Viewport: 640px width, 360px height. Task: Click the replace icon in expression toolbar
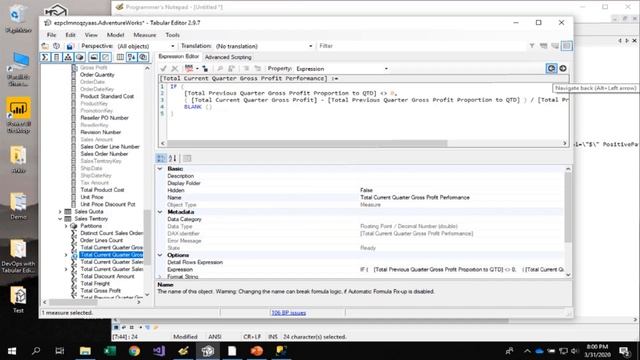tap(231, 69)
